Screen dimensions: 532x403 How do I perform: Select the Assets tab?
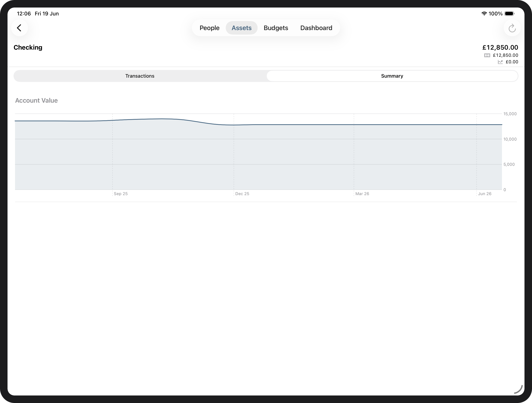tap(241, 28)
